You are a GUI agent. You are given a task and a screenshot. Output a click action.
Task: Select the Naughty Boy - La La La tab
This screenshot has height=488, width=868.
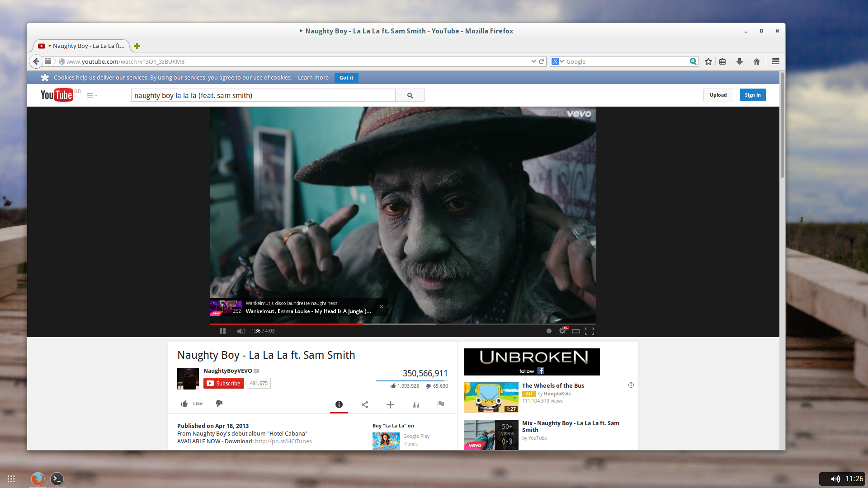click(81, 46)
